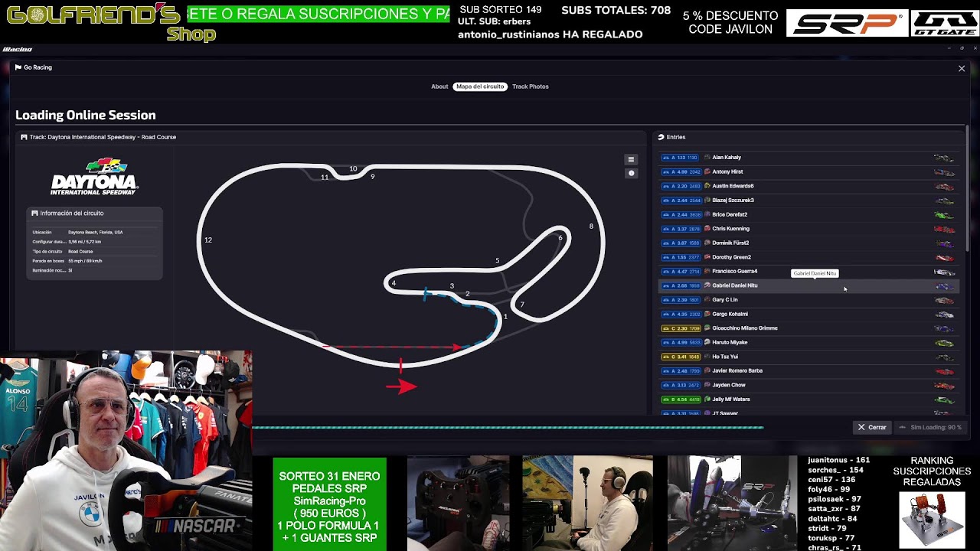Image resolution: width=980 pixels, height=551 pixels.
Task: Select entry Javier Romero Barba
Action: [x=808, y=370]
